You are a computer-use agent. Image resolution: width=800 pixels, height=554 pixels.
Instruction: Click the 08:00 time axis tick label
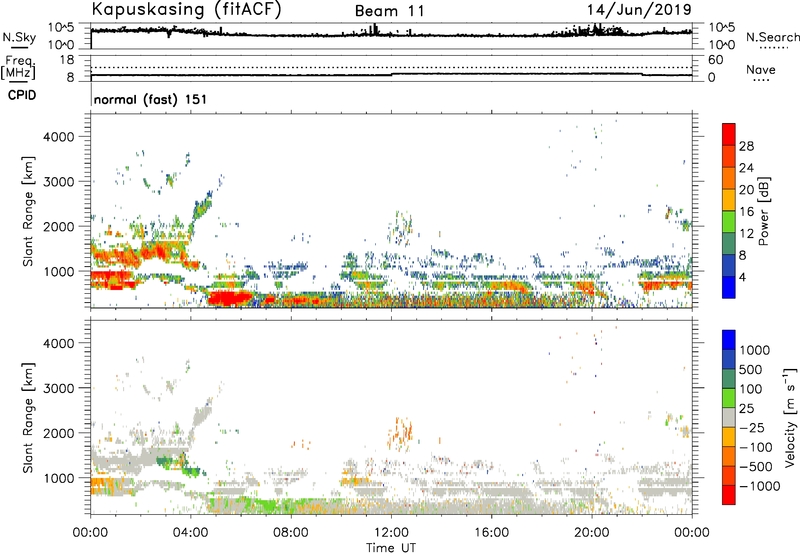291,533
